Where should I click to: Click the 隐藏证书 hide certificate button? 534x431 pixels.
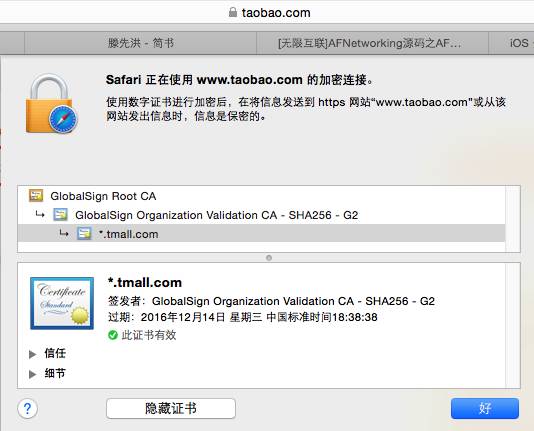[171, 408]
